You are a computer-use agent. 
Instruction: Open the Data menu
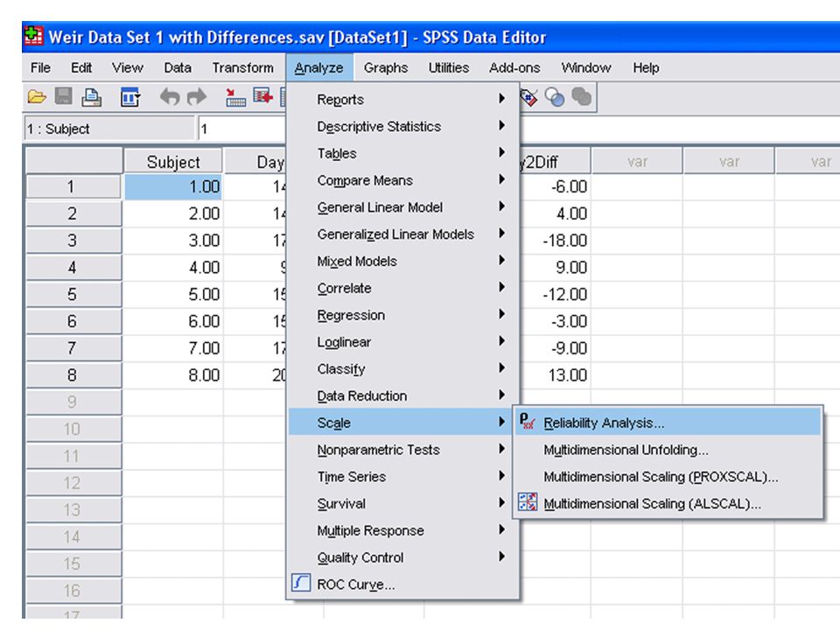pos(178,68)
